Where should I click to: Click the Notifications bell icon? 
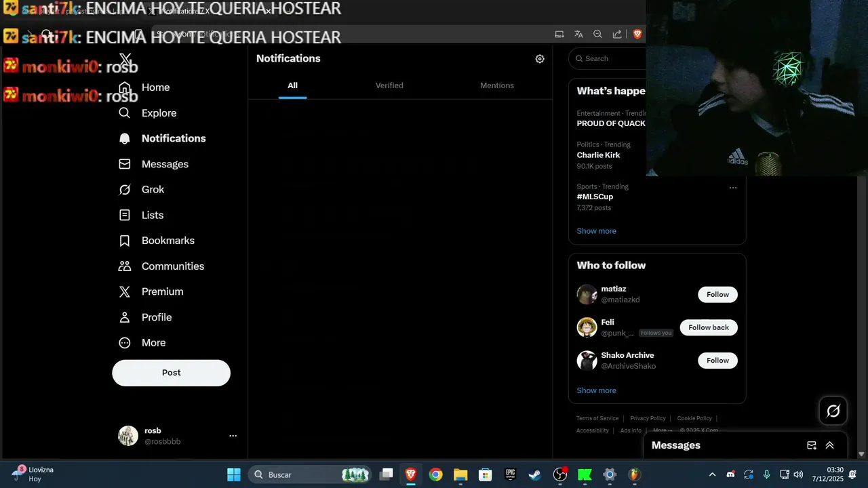point(125,138)
